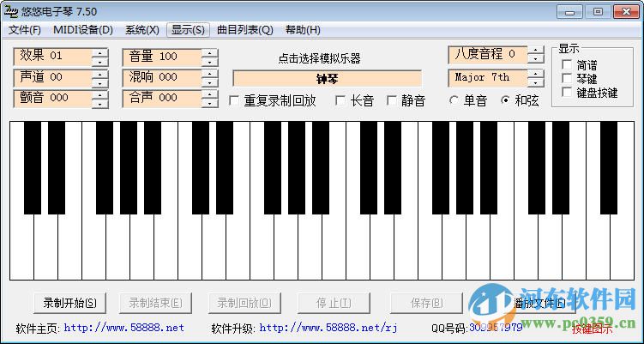Click the red 按键图示 link

pos(592,329)
